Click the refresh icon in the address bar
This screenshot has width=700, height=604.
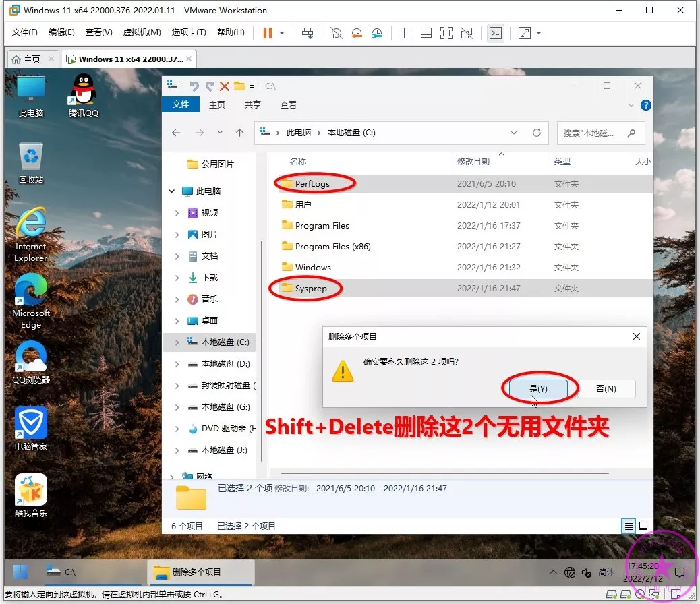[537, 133]
